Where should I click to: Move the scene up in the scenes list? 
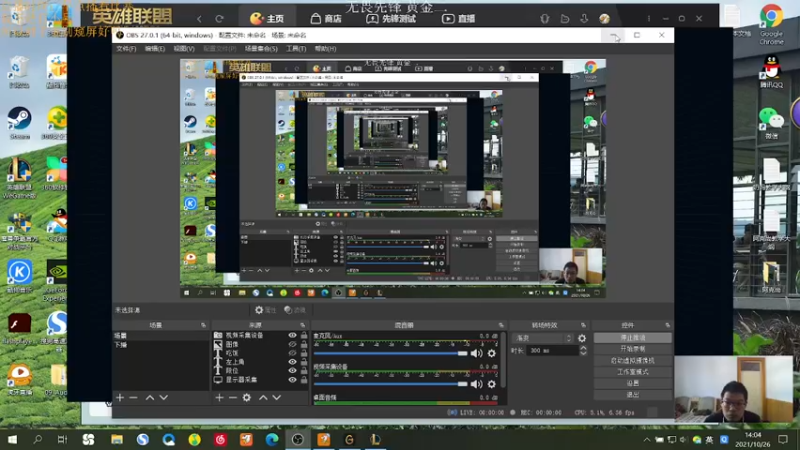[150, 397]
